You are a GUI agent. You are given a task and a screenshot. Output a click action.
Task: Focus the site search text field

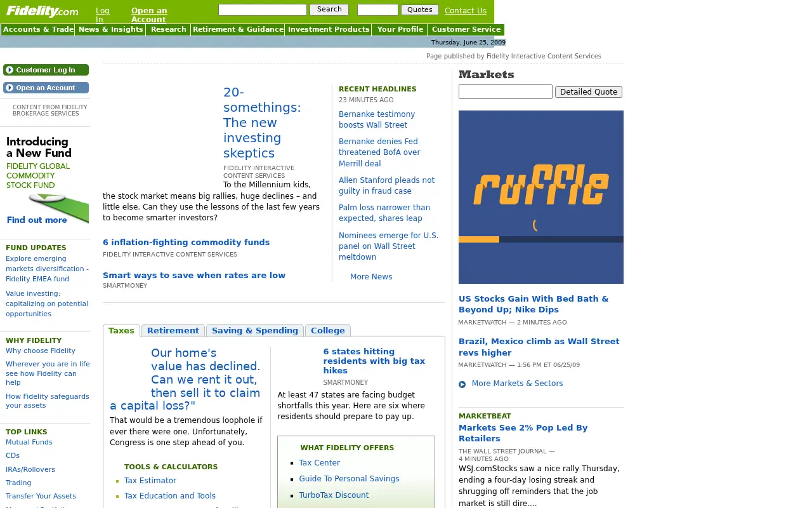(x=263, y=10)
